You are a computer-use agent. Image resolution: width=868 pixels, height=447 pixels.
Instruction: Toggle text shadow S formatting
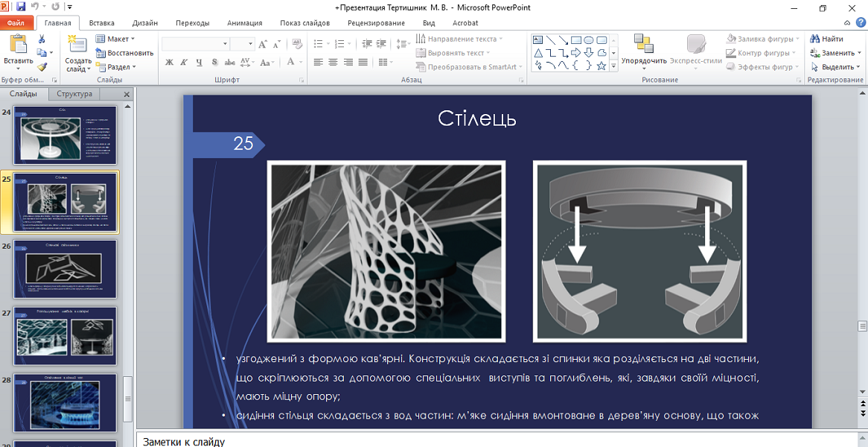[214, 62]
